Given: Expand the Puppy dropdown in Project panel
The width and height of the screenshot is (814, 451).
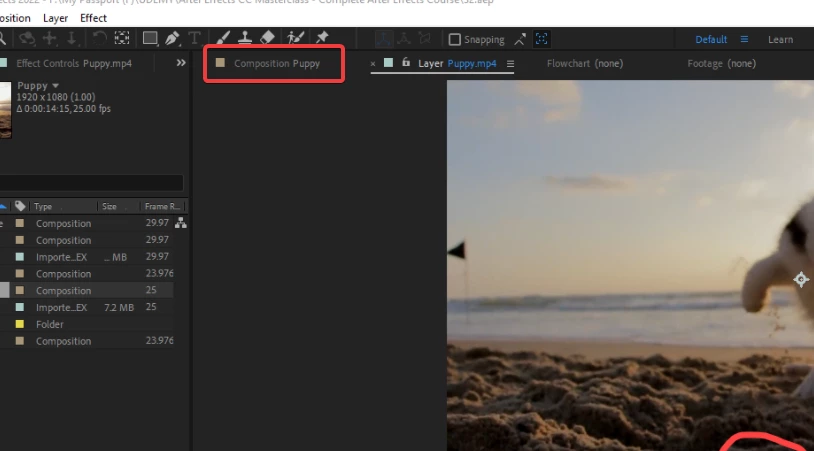Looking at the screenshot, I should [56, 86].
